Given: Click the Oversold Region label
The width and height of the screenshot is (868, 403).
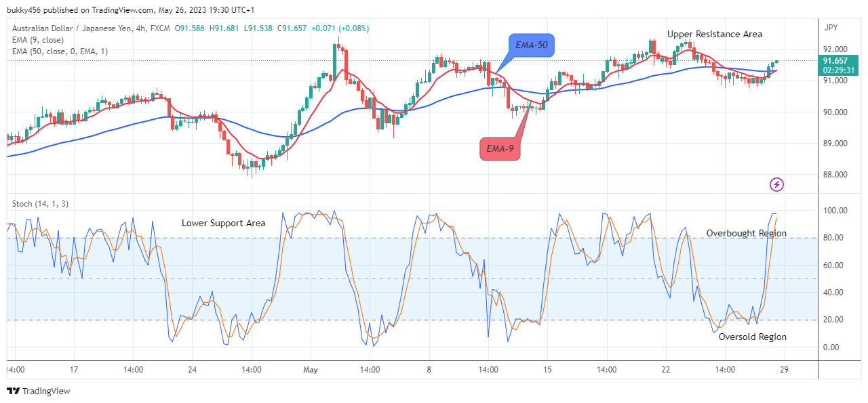Looking at the screenshot, I should pos(753,337).
